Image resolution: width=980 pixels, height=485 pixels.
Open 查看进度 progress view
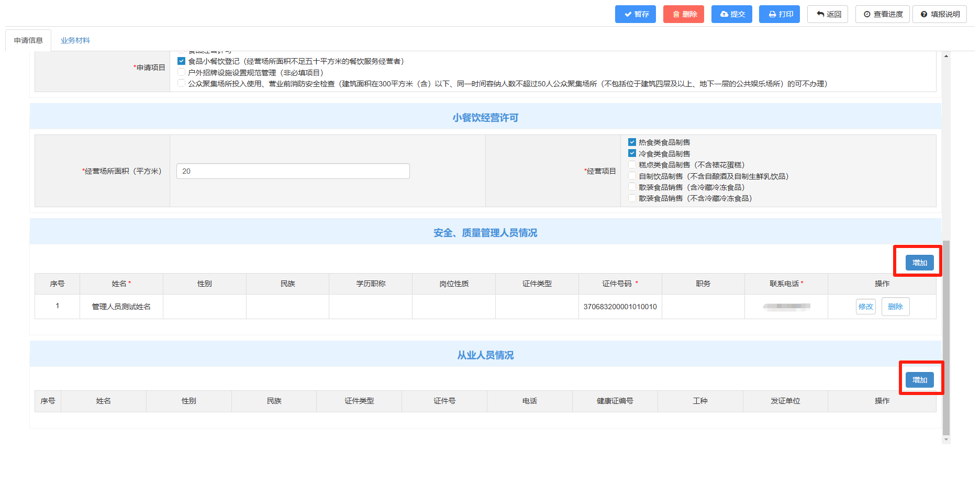point(882,14)
